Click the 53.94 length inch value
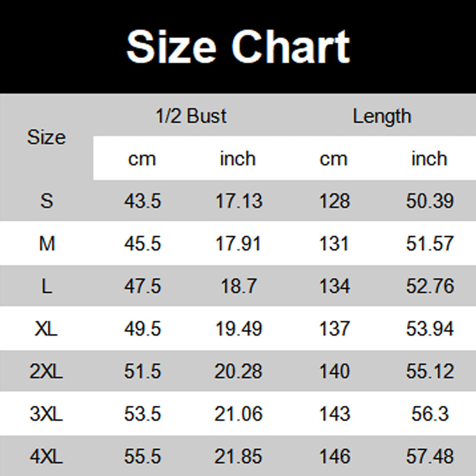This screenshot has height=476, width=476. tap(430, 328)
